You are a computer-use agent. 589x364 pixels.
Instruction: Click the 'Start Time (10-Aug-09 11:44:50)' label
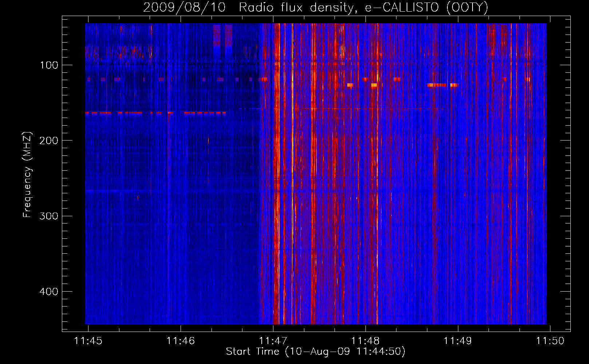pos(316,352)
